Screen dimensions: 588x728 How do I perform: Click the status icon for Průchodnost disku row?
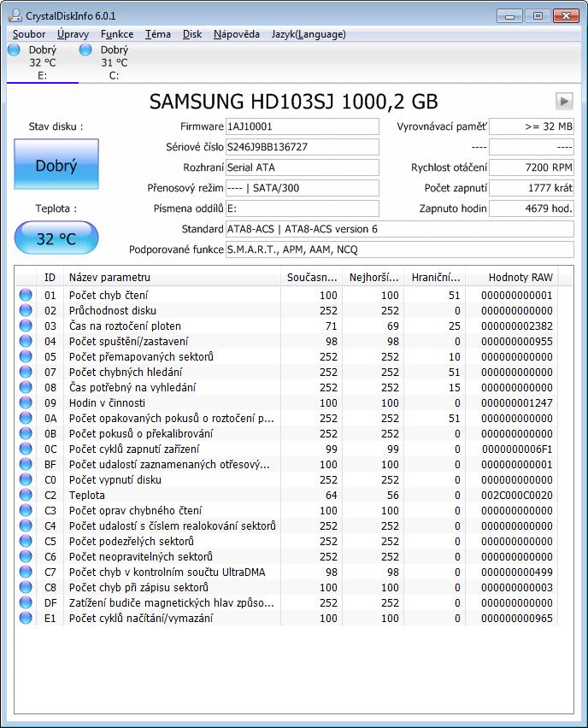pyautogui.click(x=26, y=310)
